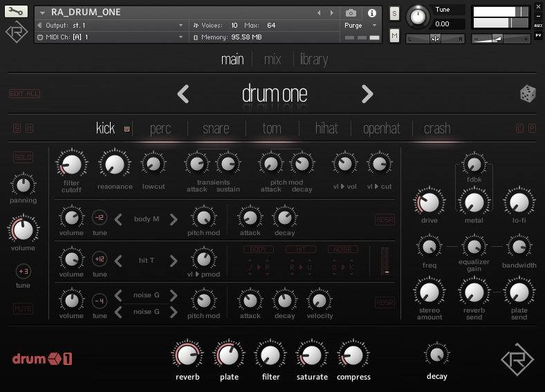Screen dimensions: 545x392
Task: Click the +3 main tune value
Action: coord(23,272)
